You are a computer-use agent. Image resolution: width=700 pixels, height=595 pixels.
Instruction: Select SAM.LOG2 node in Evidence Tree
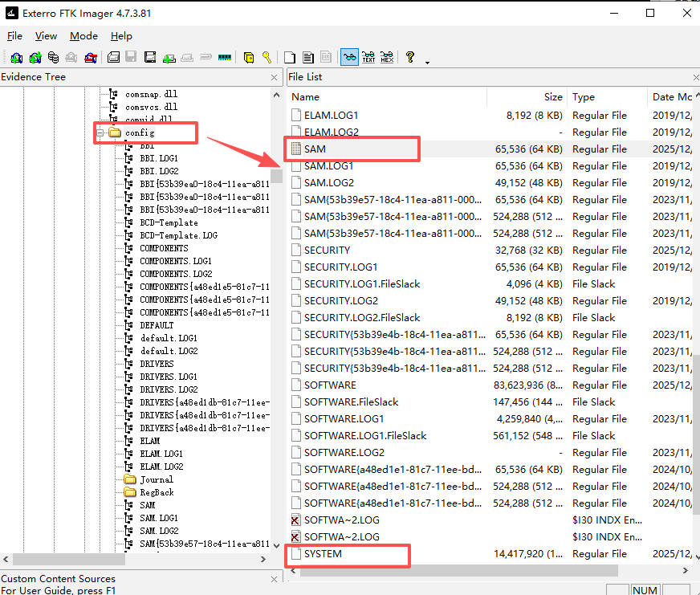click(x=159, y=531)
